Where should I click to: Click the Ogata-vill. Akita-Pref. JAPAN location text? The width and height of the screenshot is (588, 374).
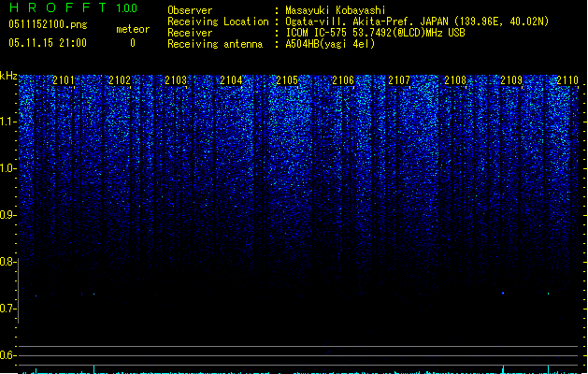click(x=417, y=22)
